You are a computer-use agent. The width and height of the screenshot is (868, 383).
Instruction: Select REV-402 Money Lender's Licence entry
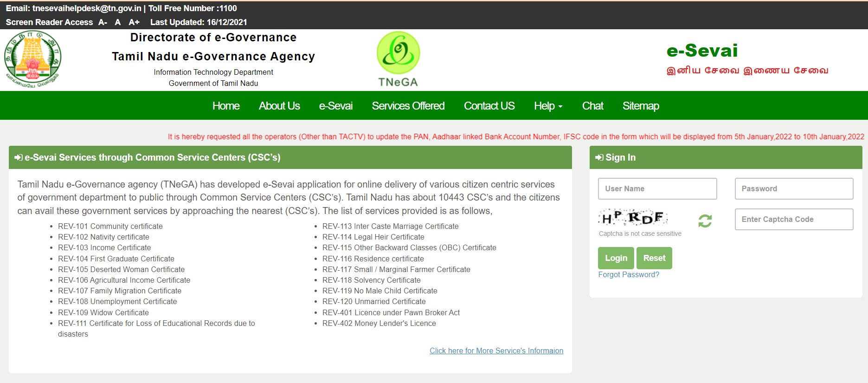pyautogui.click(x=379, y=323)
